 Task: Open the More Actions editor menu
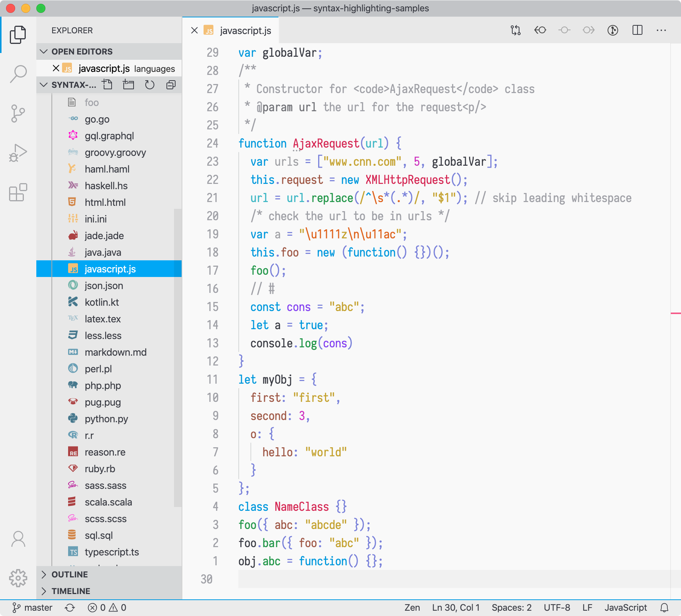[661, 30]
